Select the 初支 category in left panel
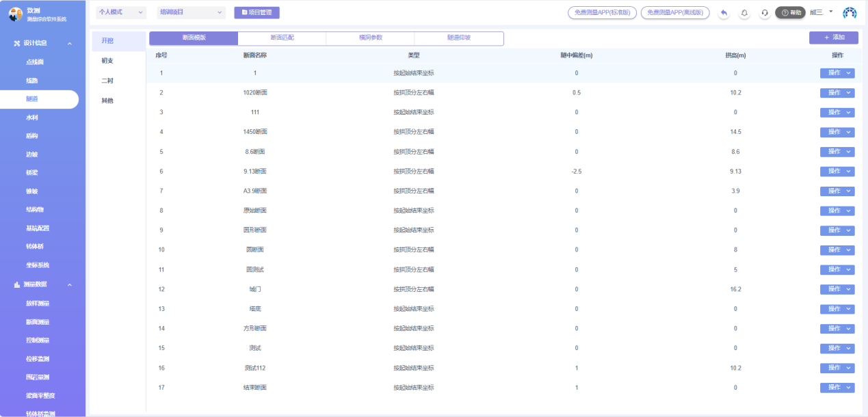 (x=107, y=61)
